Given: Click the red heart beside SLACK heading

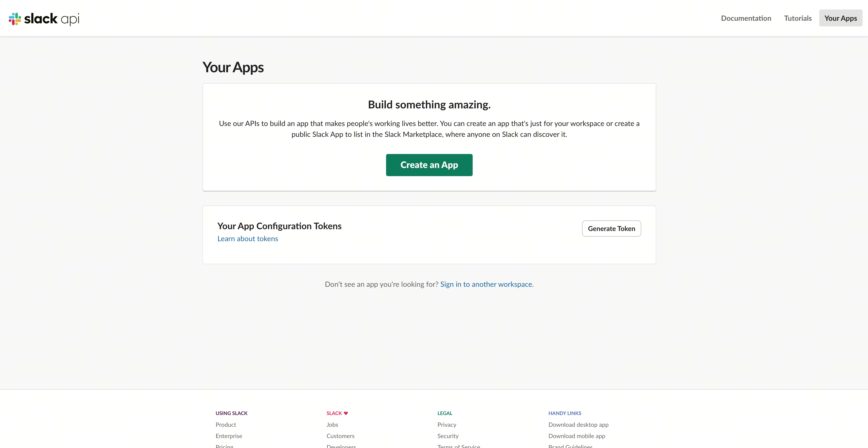Looking at the screenshot, I should pos(346,413).
